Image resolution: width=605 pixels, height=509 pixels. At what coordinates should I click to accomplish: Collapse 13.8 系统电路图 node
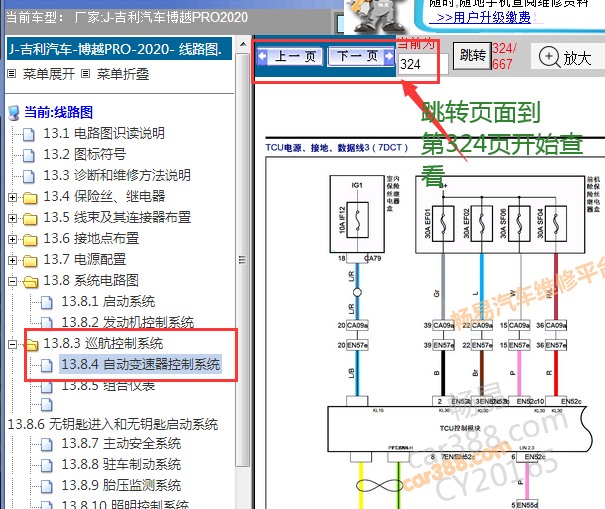point(12,281)
